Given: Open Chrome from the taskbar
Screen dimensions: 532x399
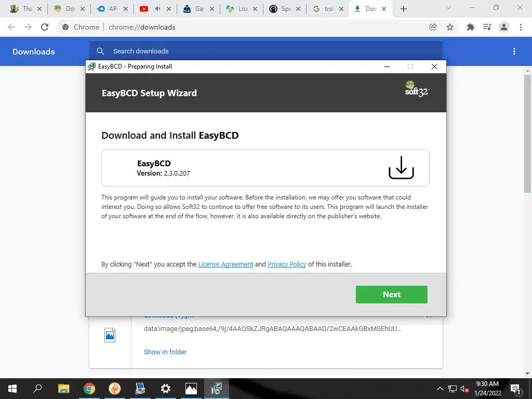Looking at the screenshot, I should coord(89,389).
